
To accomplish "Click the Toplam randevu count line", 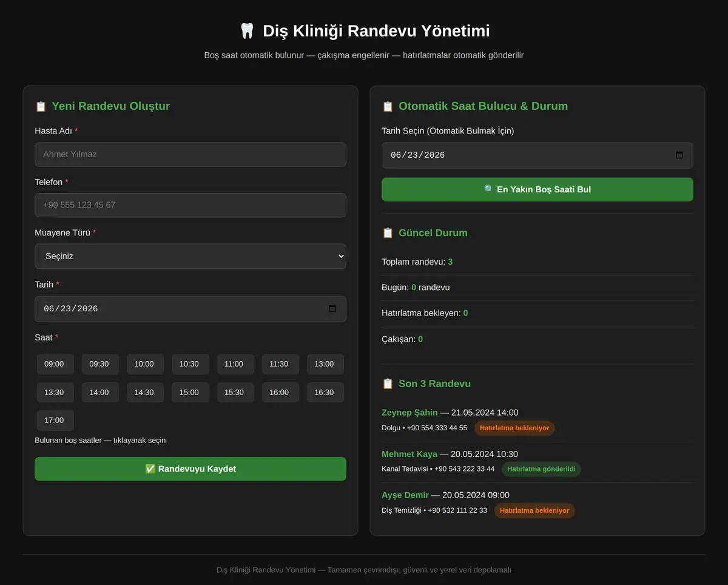I will click(538, 262).
